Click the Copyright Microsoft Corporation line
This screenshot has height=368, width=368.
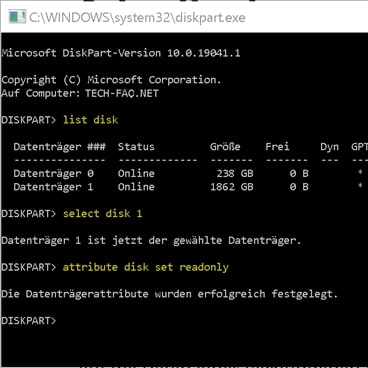(111, 80)
